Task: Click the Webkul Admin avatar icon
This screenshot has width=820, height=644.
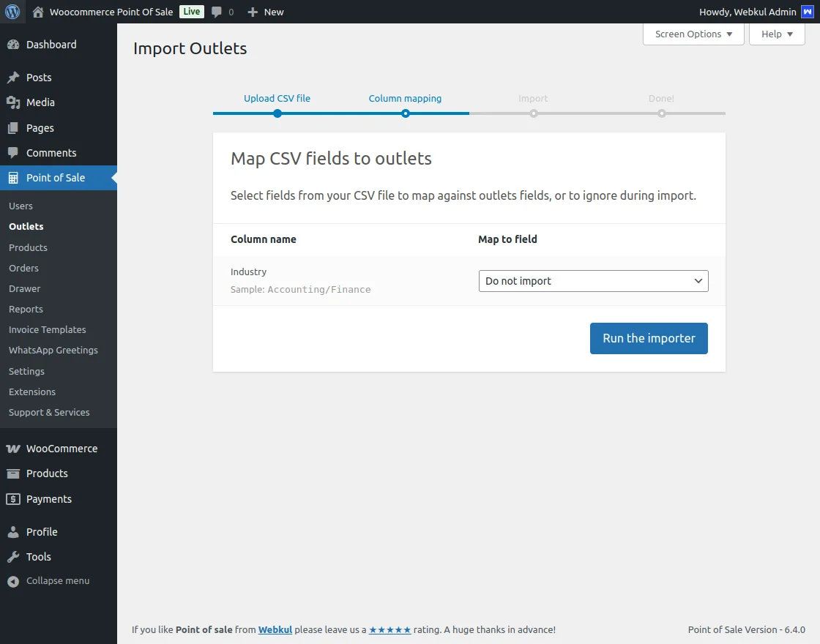Action: (x=807, y=12)
